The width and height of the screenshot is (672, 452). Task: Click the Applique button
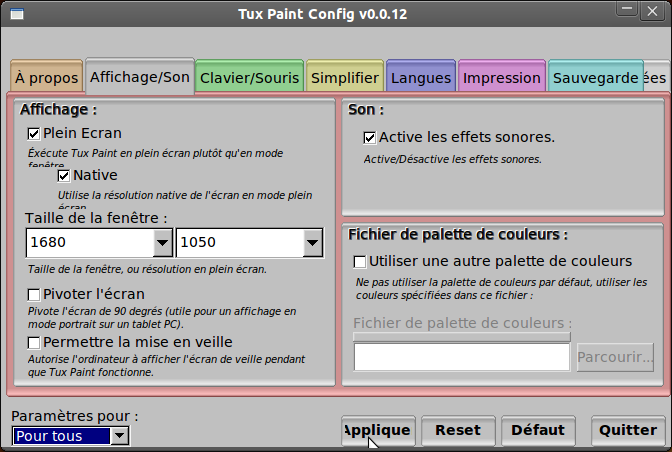378,430
